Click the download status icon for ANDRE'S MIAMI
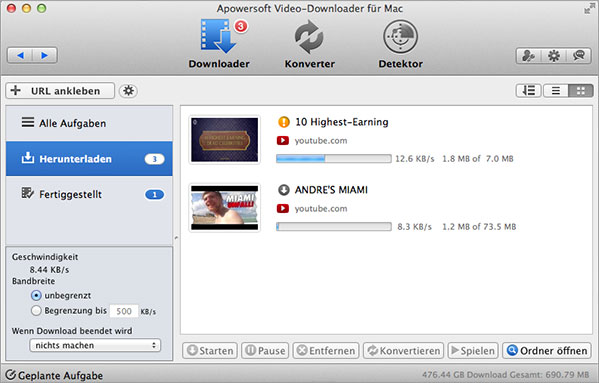 click(x=283, y=190)
